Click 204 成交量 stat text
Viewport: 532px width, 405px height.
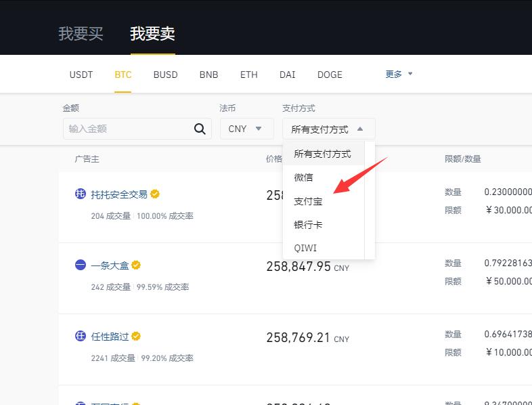(x=111, y=216)
